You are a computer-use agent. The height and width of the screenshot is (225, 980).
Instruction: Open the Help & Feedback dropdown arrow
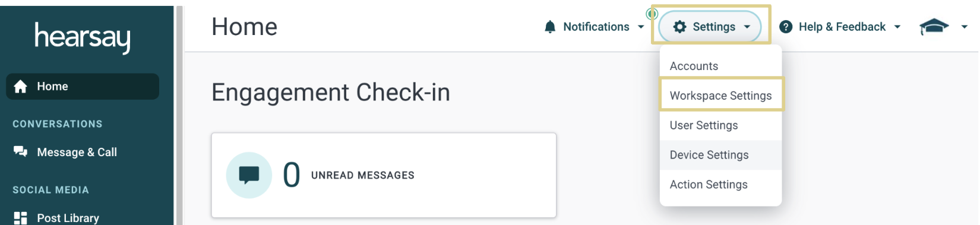click(897, 27)
